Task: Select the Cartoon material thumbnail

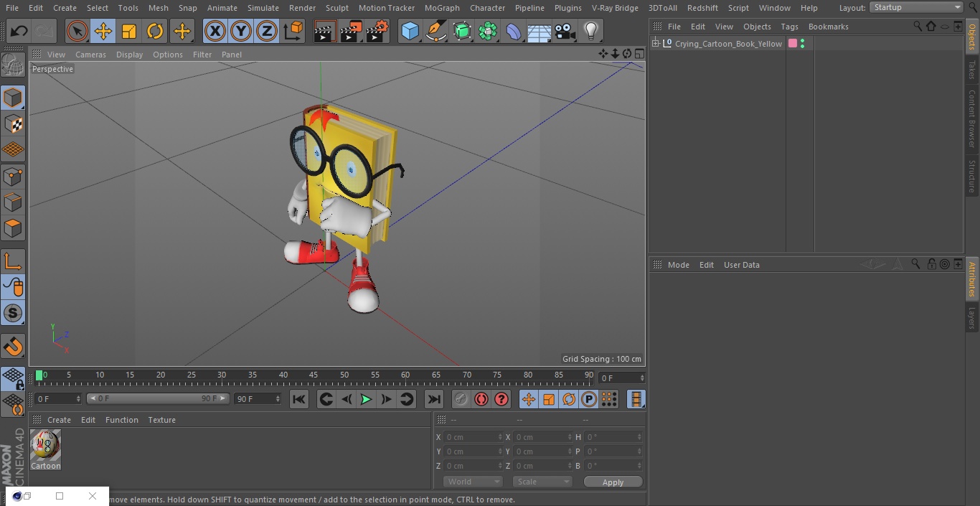Action: pyautogui.click(x=46, y=446)
